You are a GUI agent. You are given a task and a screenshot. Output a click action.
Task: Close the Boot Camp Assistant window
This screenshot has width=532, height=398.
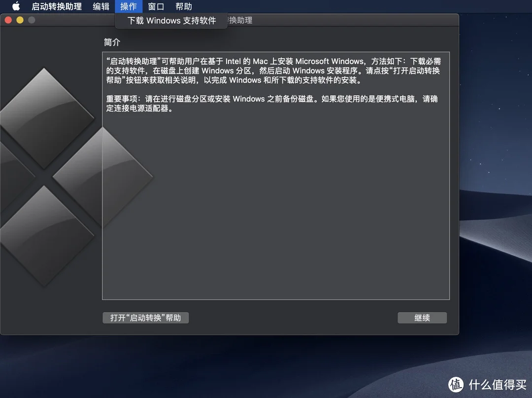pyautogui.click(x=8, y=20)
